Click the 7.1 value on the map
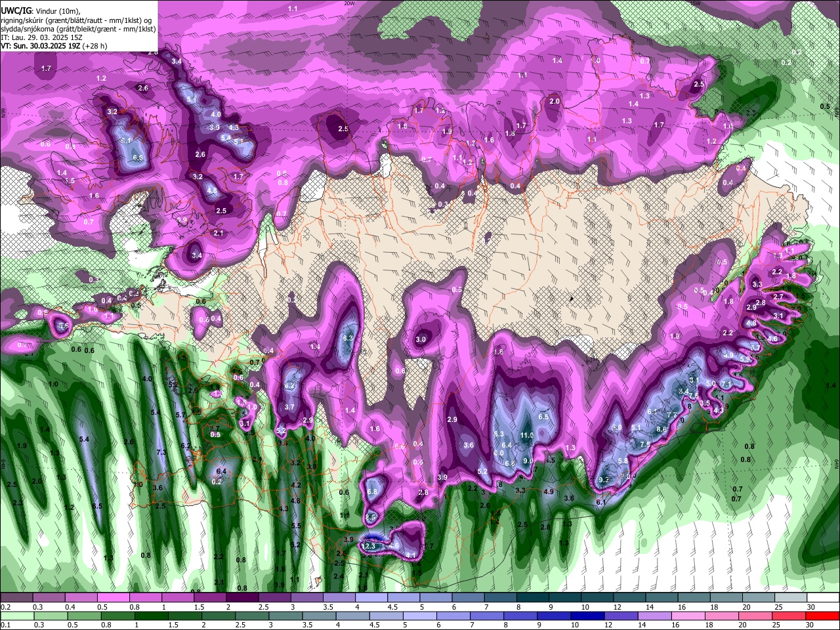840x630 pixels. pyautogui.click(x=726, y=384)
